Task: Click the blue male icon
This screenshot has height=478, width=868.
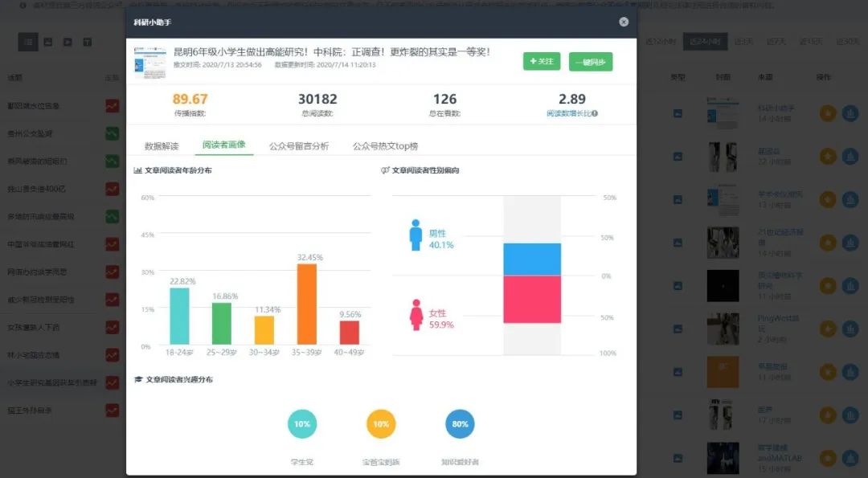Action: coord(416,235)
